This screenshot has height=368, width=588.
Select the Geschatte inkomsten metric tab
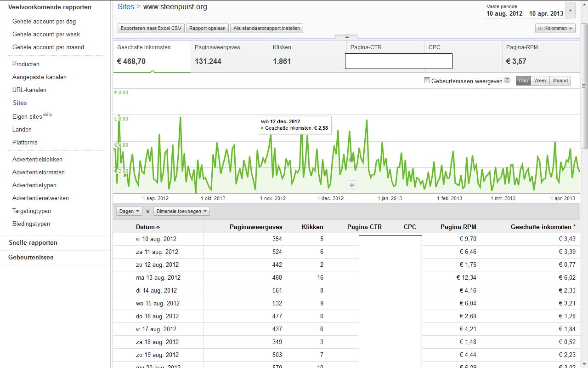click(152, 57)
